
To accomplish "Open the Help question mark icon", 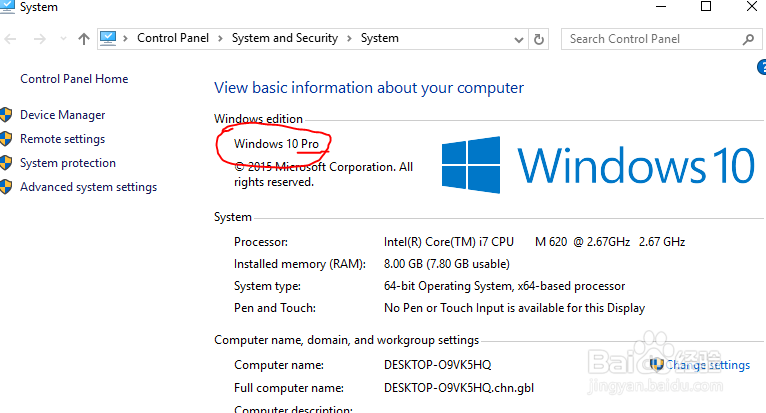I will coord(762,67).
